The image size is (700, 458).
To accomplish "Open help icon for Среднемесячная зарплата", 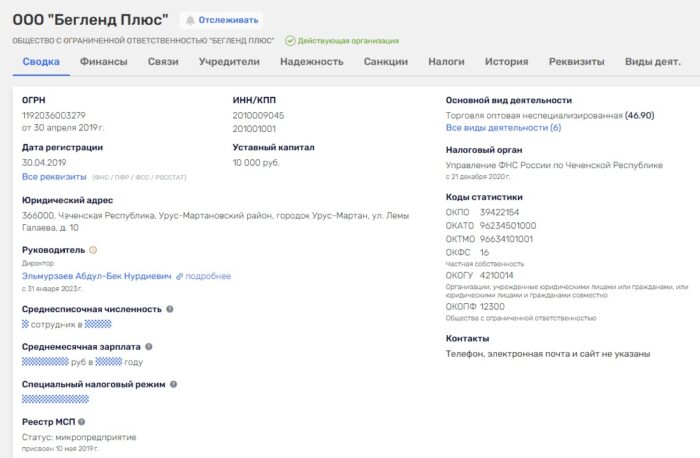I will pos(148,346).
